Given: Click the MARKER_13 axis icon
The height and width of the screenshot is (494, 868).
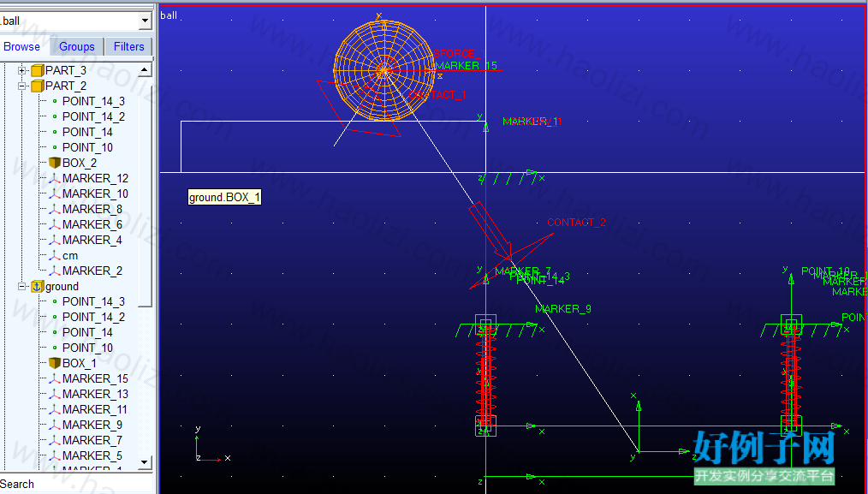Looking at the screenshot, I should 54,395.
